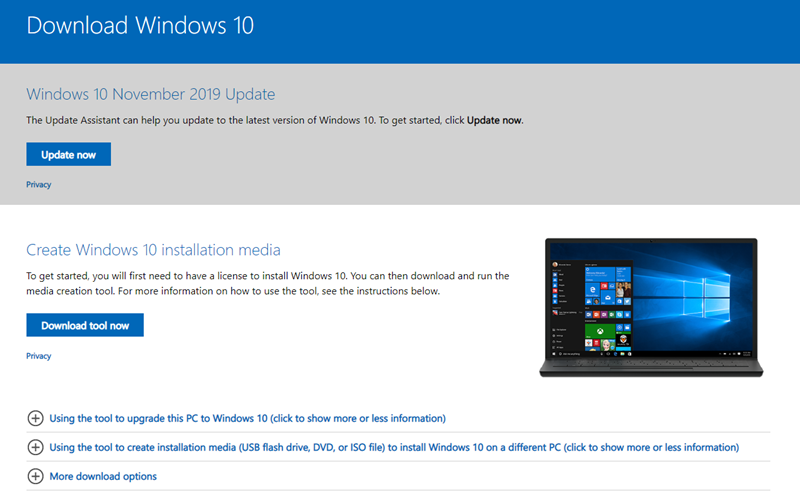The height and width of the screenshot is (498, 800).
Task: Click plus icon beside upgrade this PC
Action: 35,418
